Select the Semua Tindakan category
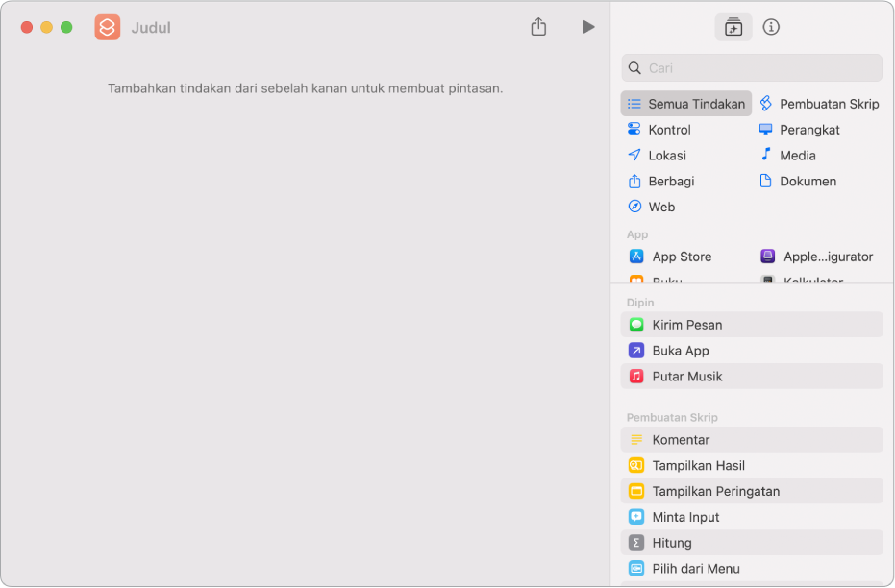This screenshot has width=895, height=588. [686, 104]
